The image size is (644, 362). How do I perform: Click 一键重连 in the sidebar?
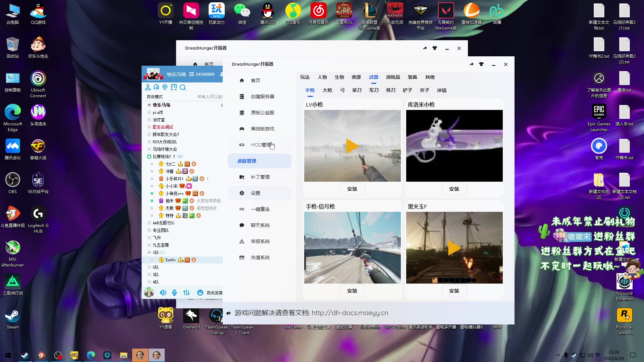259,209
